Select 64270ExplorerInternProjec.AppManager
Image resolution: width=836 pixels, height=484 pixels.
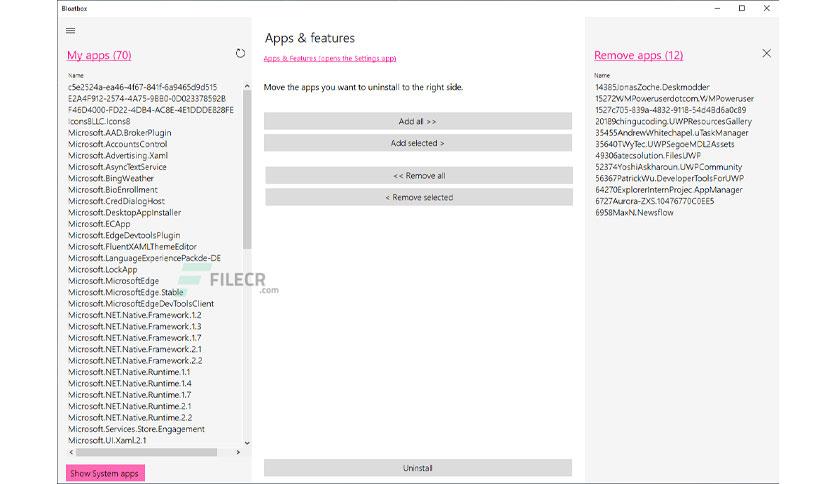point(669,190)
